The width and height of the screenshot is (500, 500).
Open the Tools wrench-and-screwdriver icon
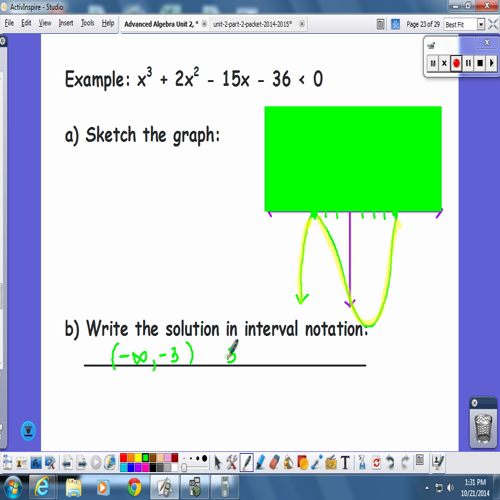232,463
